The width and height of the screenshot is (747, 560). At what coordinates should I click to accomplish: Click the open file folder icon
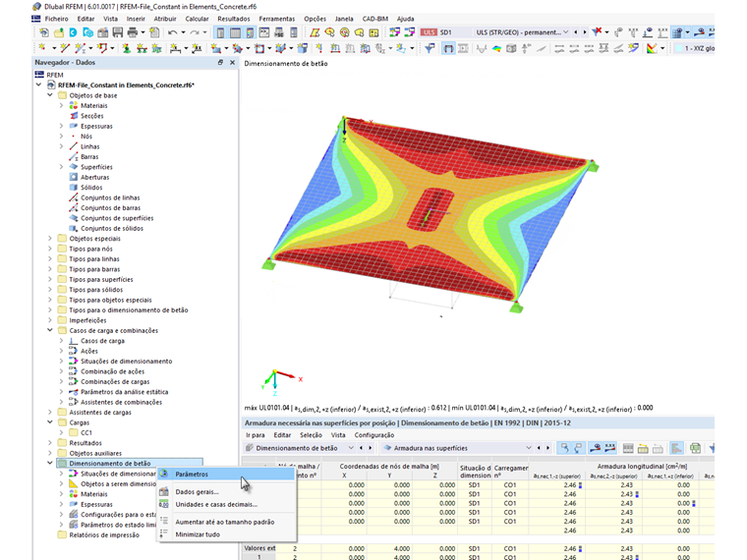pyautogui.click(x=59, y=32)
